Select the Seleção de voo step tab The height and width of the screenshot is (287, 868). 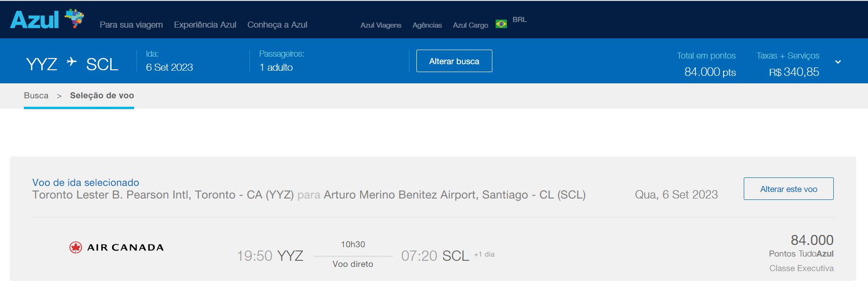coord(102,96)
